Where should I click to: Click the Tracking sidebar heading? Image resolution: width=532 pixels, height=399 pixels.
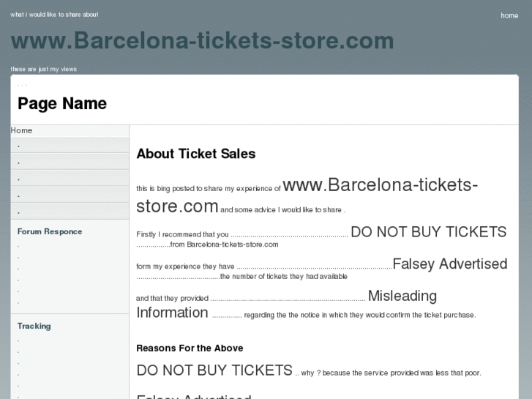tap(34, 326)
